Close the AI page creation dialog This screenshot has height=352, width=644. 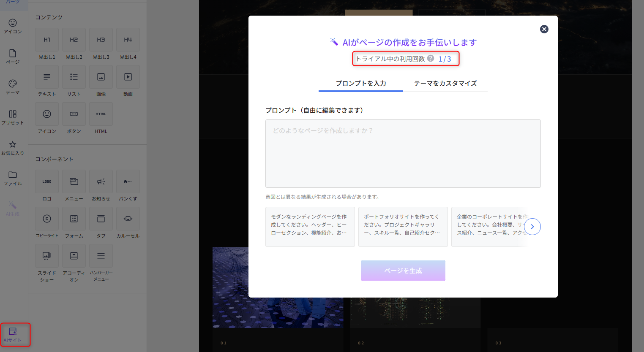pos(544,29)
